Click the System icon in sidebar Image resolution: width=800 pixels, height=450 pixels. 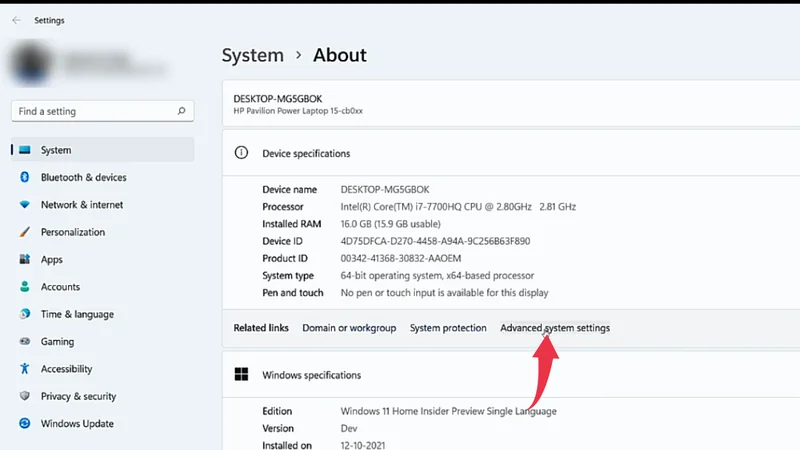click(x=25, y=150)
